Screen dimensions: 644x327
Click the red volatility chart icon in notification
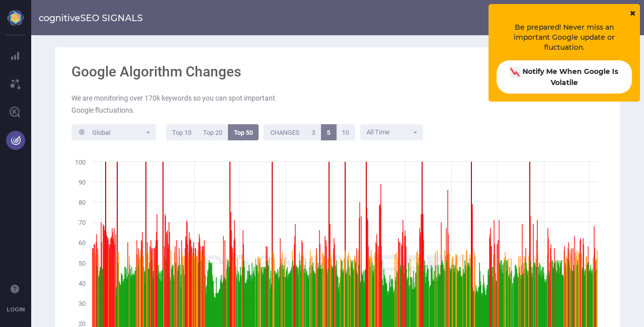pos(514,72)
